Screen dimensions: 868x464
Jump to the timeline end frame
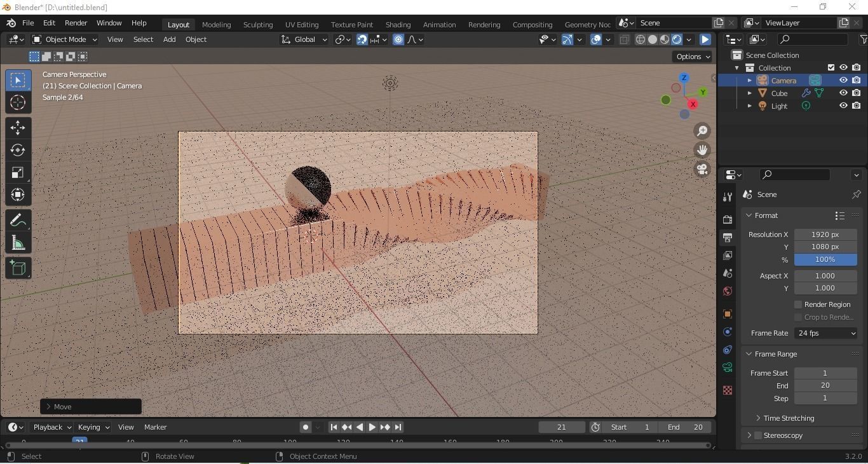[398, 427]
